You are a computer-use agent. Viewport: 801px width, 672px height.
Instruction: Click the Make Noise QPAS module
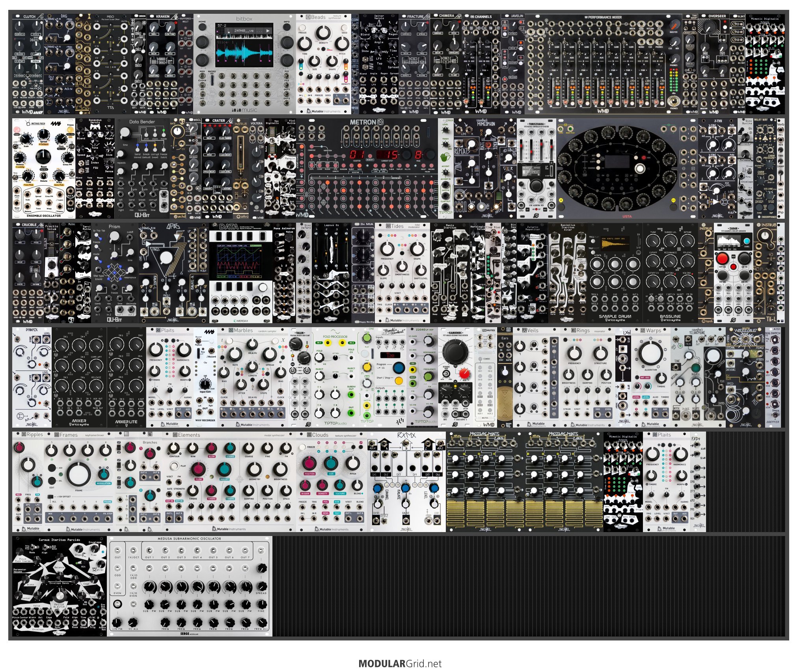[174, 273]
